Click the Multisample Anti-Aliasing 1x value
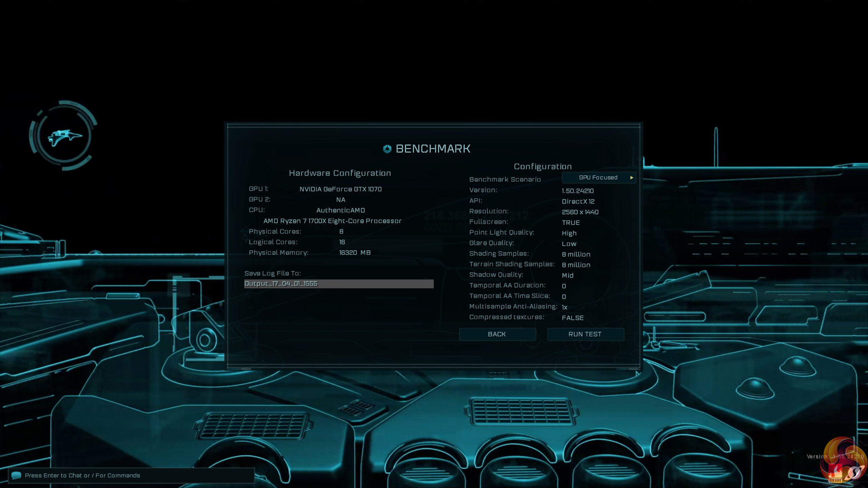 565,307
